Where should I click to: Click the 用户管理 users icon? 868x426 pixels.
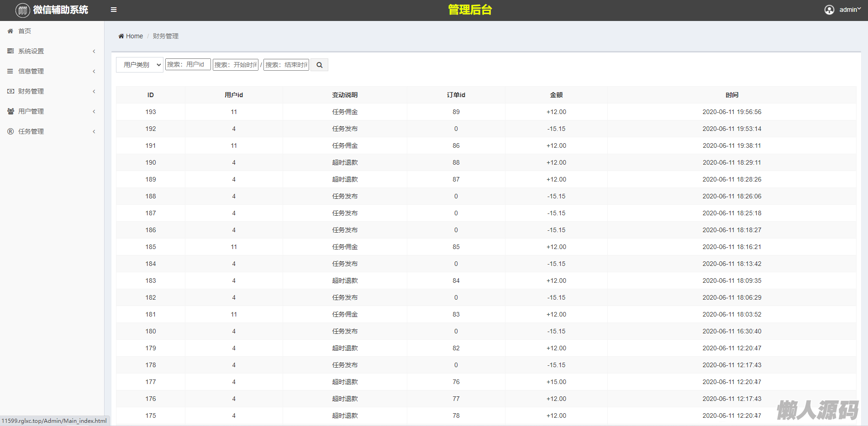(x=11, y=111)
